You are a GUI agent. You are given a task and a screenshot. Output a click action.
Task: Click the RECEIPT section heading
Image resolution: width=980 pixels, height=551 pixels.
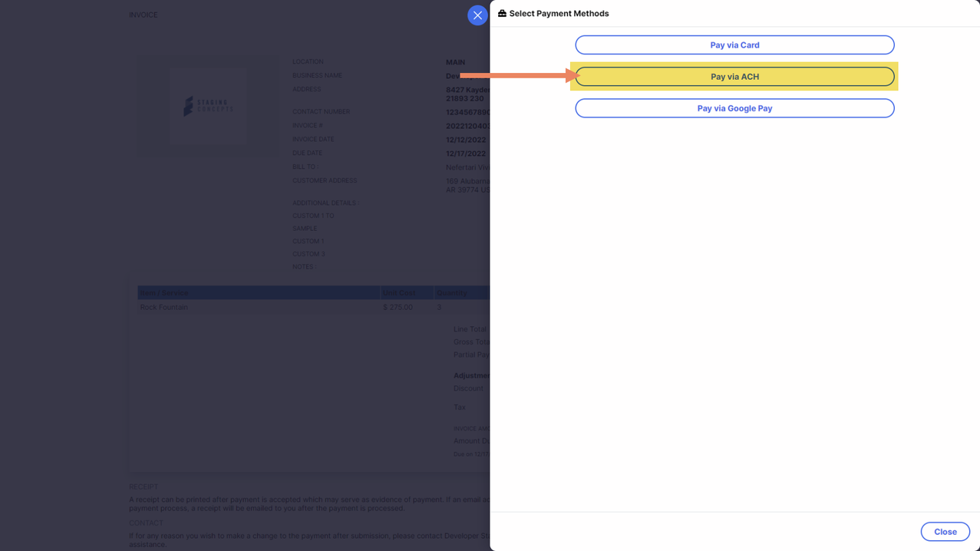click(144, 487)
